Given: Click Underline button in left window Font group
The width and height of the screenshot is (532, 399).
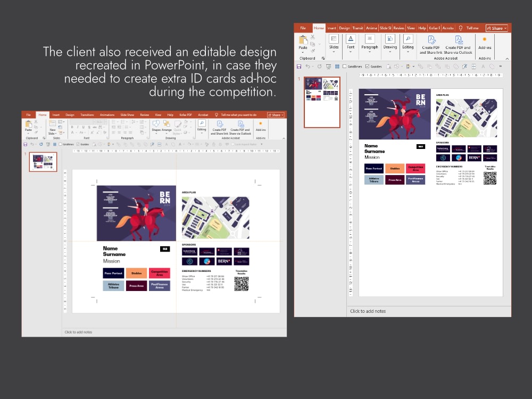Looking at the screenshot, I should point(84,127).
